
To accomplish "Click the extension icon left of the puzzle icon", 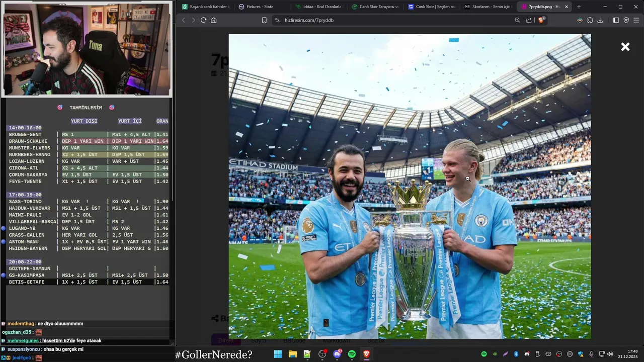I will coord(580,20).
